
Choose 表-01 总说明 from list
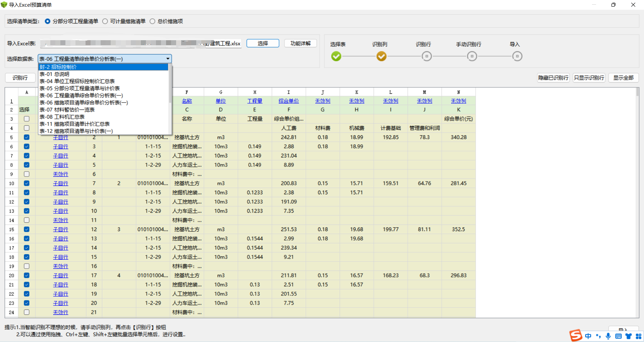coord(103,74)
